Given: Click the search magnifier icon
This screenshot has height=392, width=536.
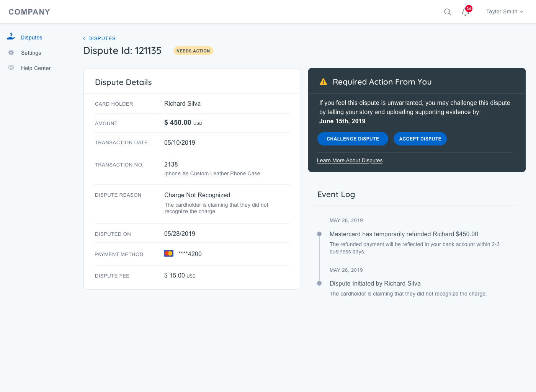Looking at the screenshot, I should pos(447,12).
